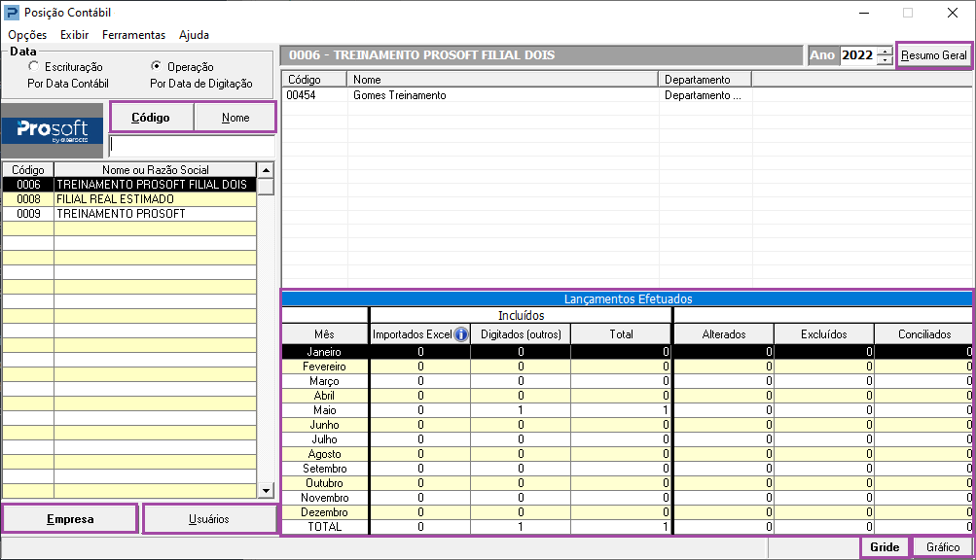
Task: Select company row 0009 TREINAMENTO PROSOFT
Action: [x=129, y=214]
